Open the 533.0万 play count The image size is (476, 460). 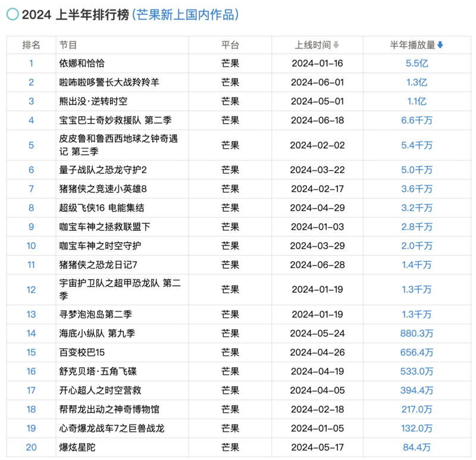pyautogui.click(x=417, y=371)
